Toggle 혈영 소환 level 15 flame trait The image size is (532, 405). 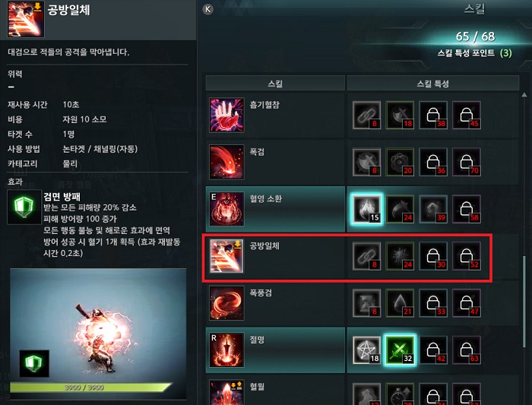(366, 209)
